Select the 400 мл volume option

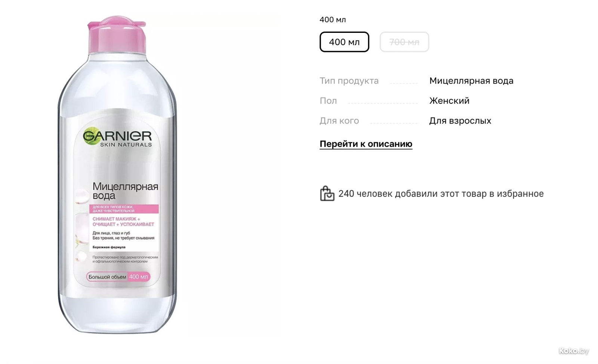coord(344,42)
